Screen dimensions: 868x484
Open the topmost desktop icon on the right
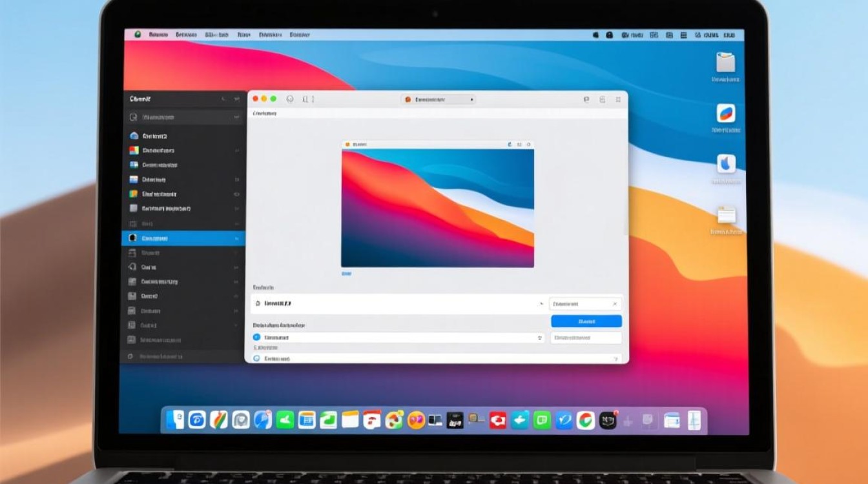(x=725, y=63)
